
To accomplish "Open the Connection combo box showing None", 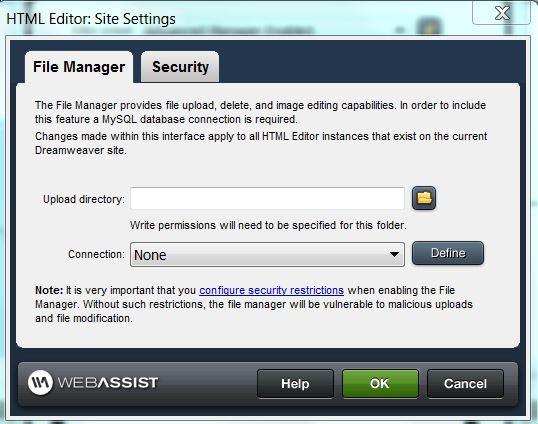I will (267, 255).
